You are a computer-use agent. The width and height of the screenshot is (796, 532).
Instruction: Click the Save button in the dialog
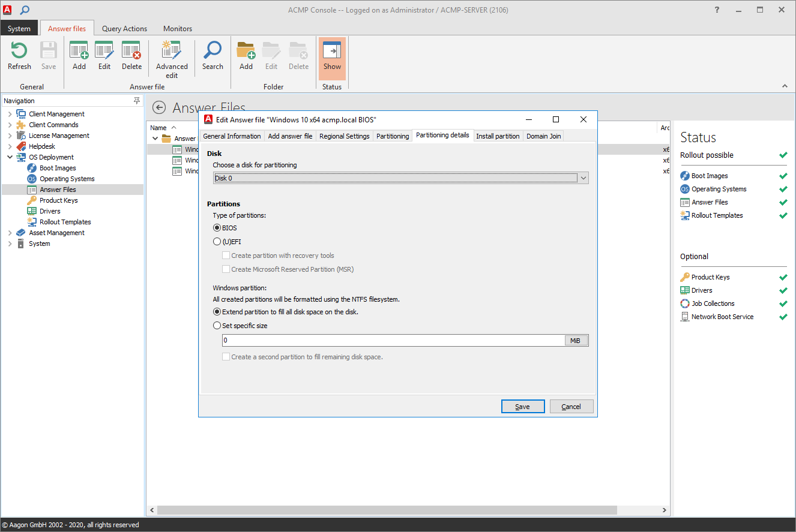[522, 407]
